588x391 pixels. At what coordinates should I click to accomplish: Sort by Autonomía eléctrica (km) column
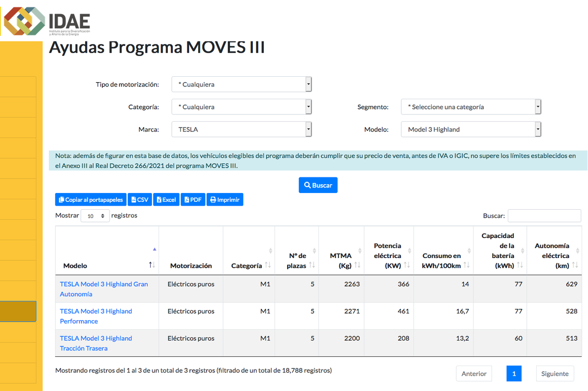[x=554, y=250]
